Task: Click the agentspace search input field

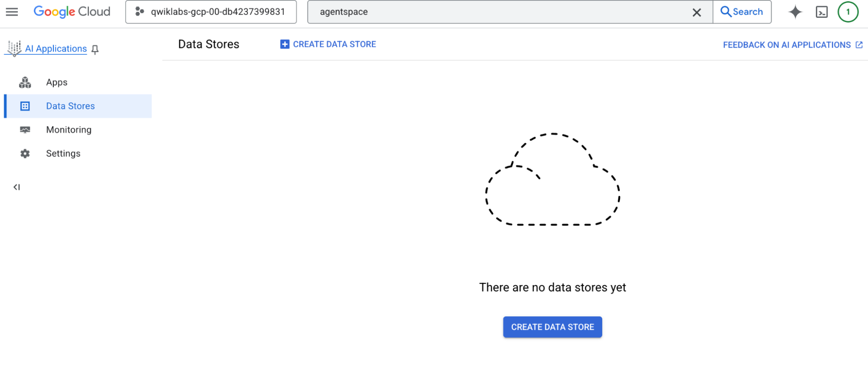Action: [499, 12]
